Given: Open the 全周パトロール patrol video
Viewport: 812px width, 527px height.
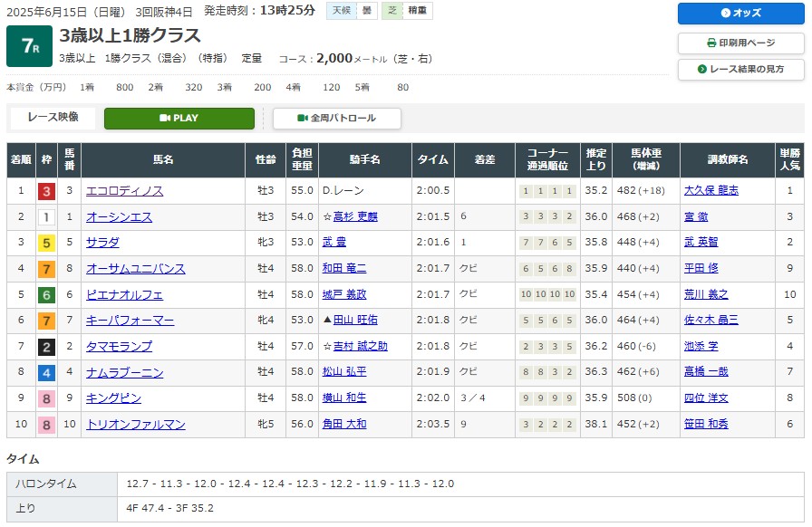Looking at the screenshot, I should (x=337, y=119).
